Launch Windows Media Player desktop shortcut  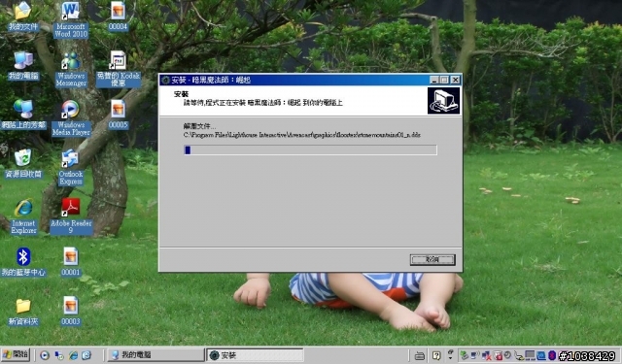[x=71, y=118]
